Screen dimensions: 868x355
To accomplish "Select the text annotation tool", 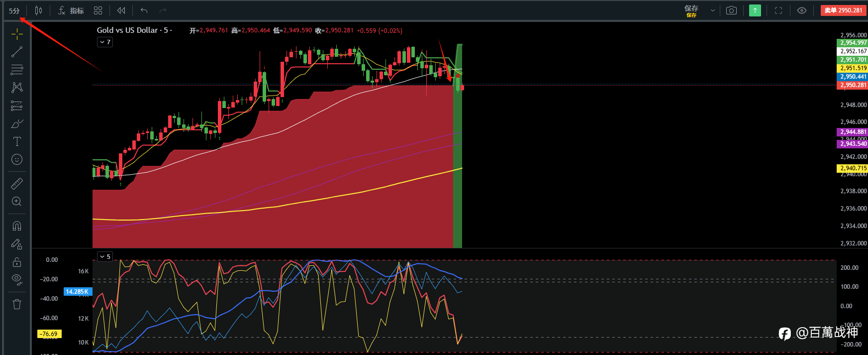I will point(17,141).
